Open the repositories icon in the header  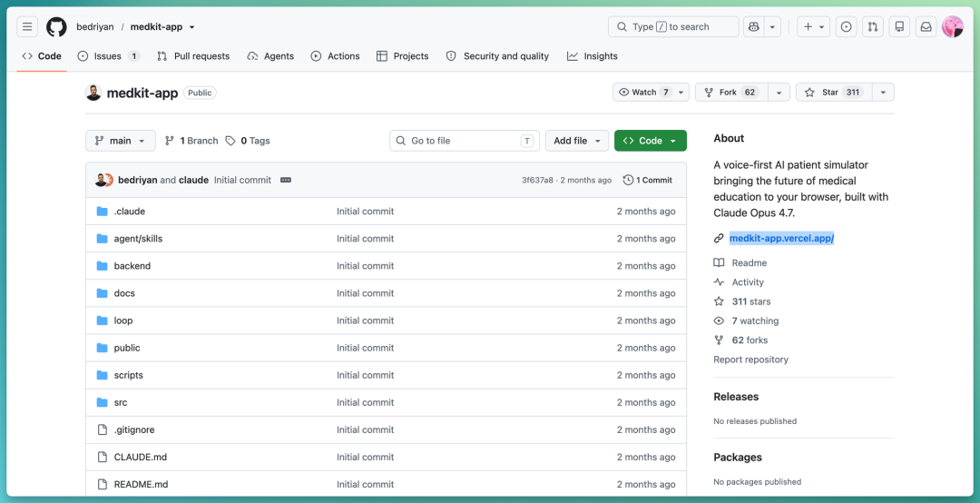(899, 27)
